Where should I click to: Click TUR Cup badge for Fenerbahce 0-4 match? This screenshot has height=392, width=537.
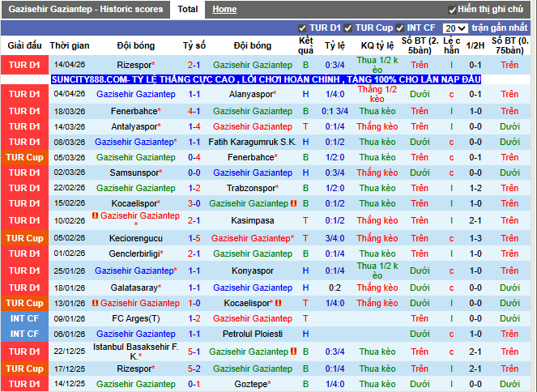point(24,157)
